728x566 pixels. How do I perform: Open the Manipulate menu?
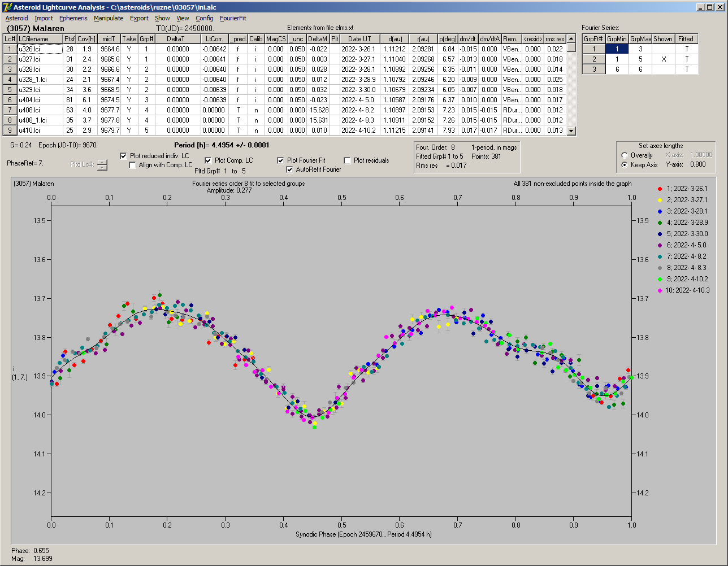click(x=109, y=18)
